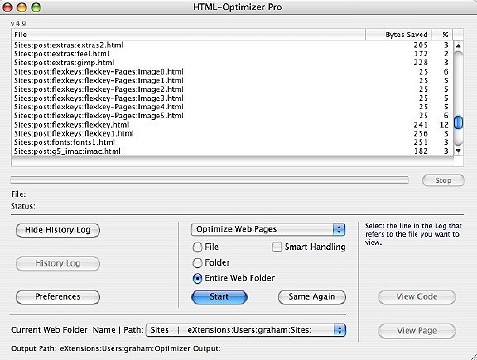This screenshot has height=360, width=477.
Task: Click the green zoom window button
Action: point(36,7)
